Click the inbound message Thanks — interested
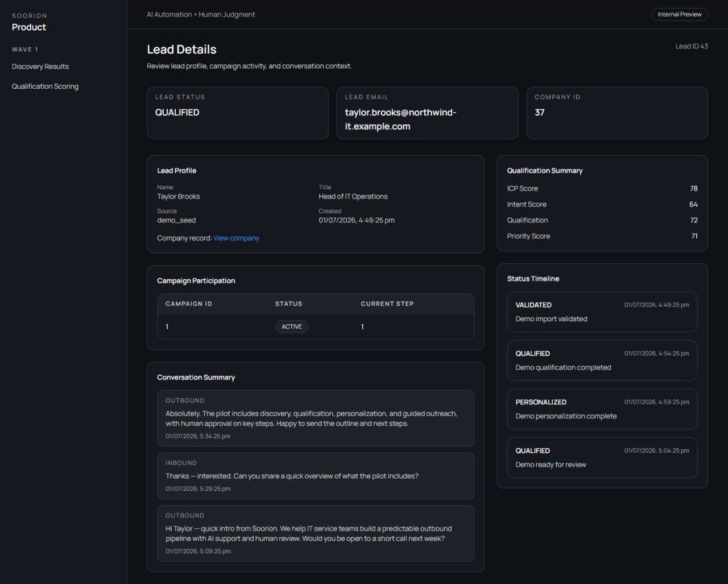Viewport: 728px width, 584px height. click(316, 476)
